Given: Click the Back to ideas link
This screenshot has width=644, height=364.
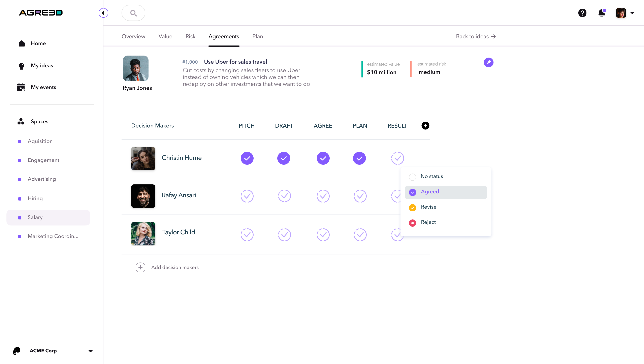Looking at the screenshot, I should (476, 36).
